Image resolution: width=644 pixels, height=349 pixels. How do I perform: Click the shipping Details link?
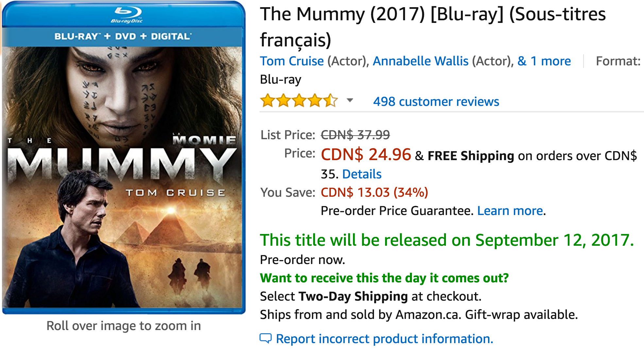362,174
